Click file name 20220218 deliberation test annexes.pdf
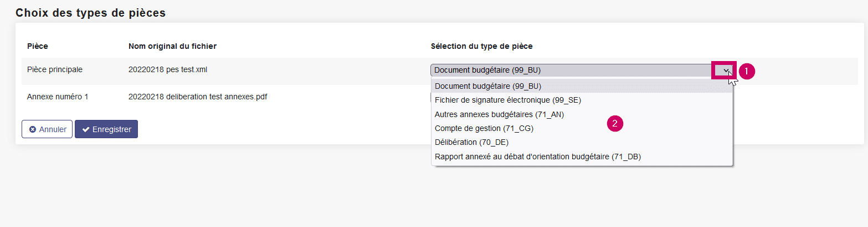Image resolution: width=868 pixels, height=227 pixels. click(x=198, y=97)
